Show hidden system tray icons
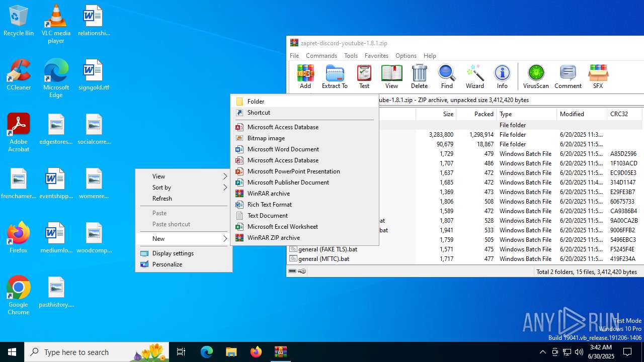This screenshot has height=362, width=644. pyautogui.click(x=542, y=352)
